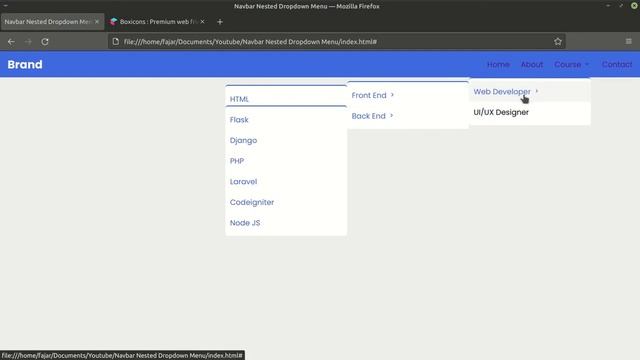
Task: Select the Web Developer menu item
Action: (x=530, y=91)
